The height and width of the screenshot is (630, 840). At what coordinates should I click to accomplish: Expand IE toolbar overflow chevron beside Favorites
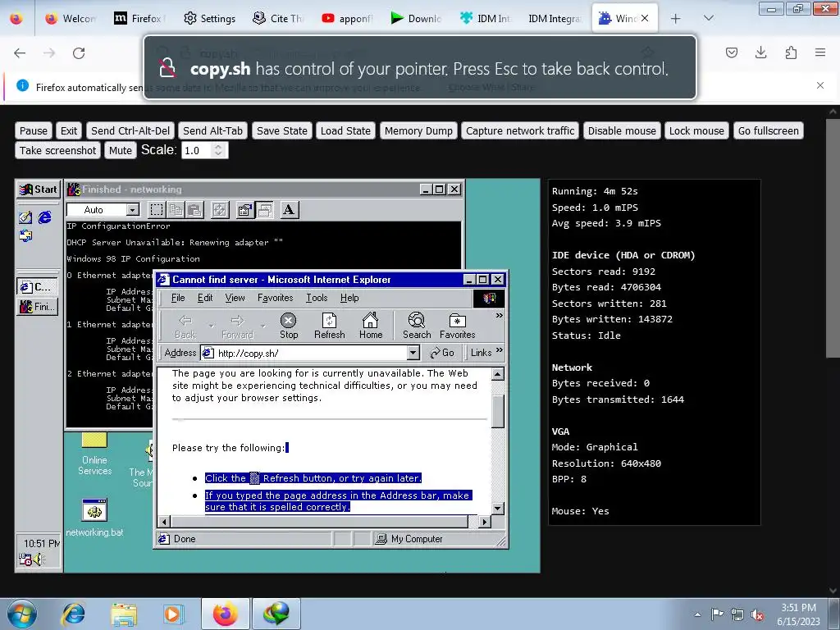[x=500, y=316]
